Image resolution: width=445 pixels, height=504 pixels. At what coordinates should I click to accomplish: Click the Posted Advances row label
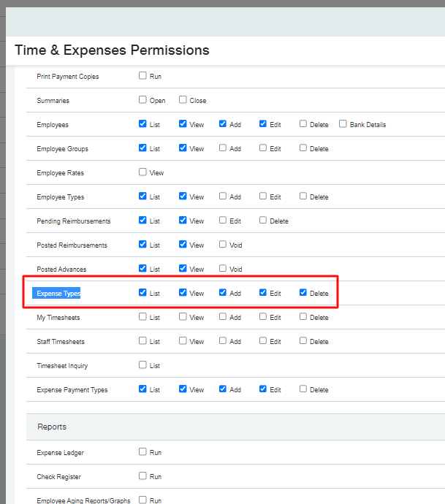pyautogui.click(x=61, y=270)
